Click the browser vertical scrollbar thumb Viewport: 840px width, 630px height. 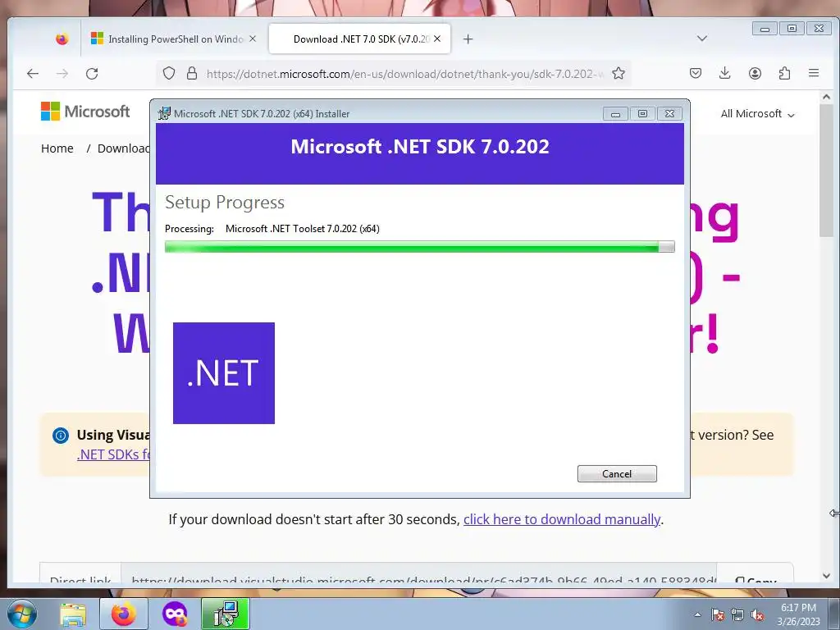(826, 171)
